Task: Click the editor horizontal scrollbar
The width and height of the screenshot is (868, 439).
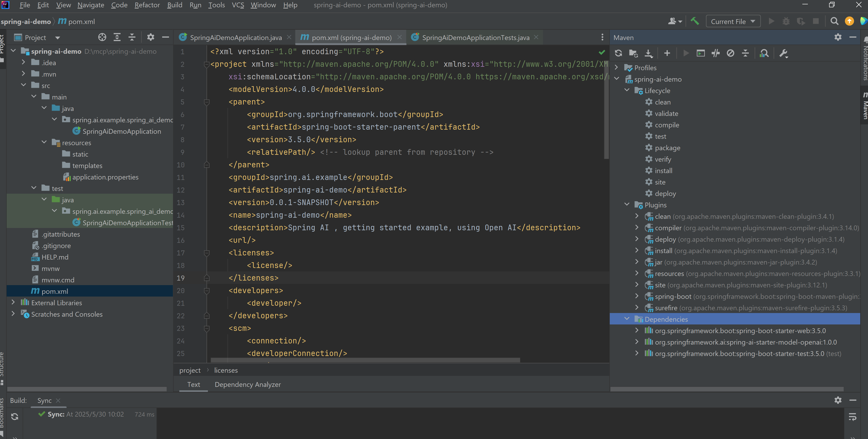Action: [365, 360]
